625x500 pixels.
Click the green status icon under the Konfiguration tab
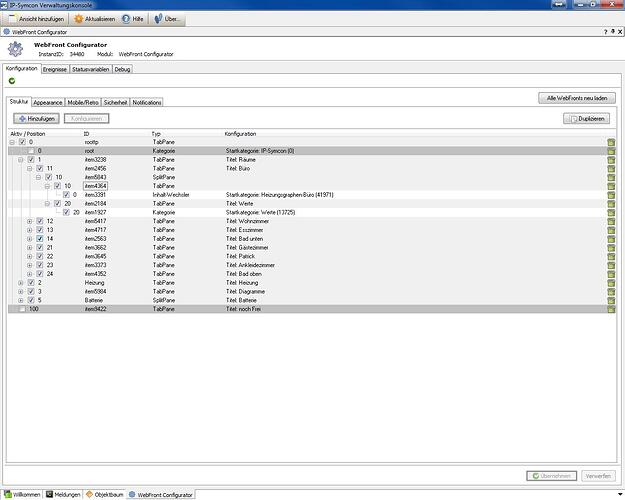12,81
